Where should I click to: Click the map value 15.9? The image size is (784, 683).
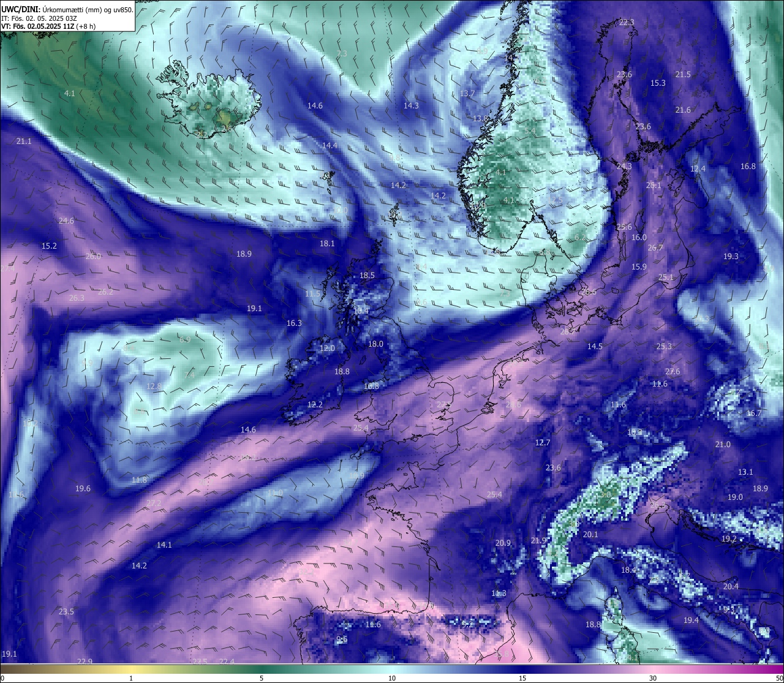(x=639, y=267)
